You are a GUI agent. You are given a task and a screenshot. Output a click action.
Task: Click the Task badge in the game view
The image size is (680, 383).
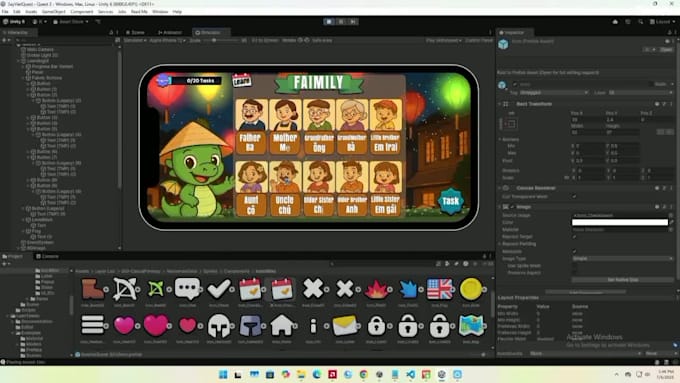point(451,201)
